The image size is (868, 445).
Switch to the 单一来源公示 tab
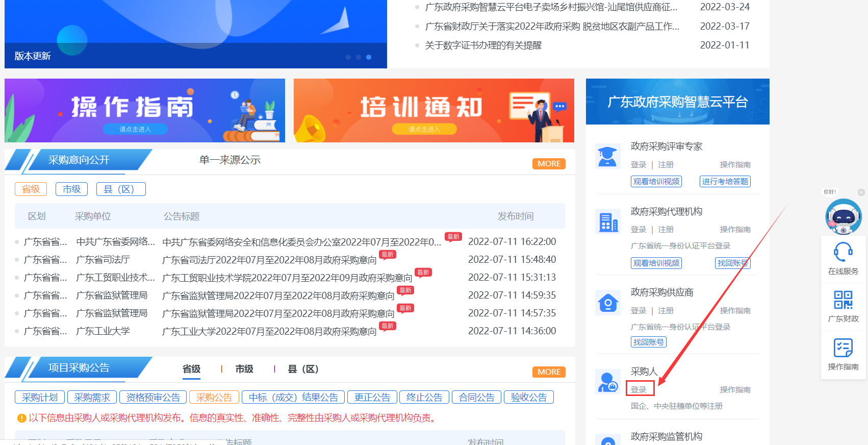pos(229,160)
